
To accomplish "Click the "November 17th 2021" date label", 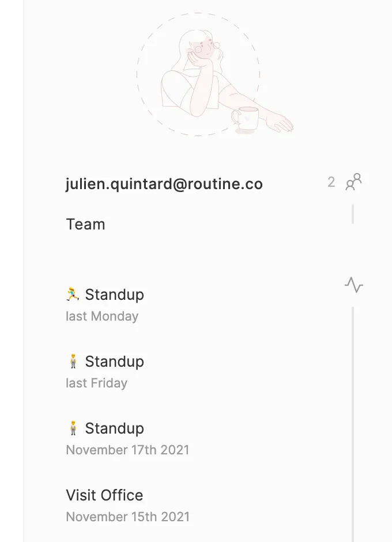I will point(127,450).
